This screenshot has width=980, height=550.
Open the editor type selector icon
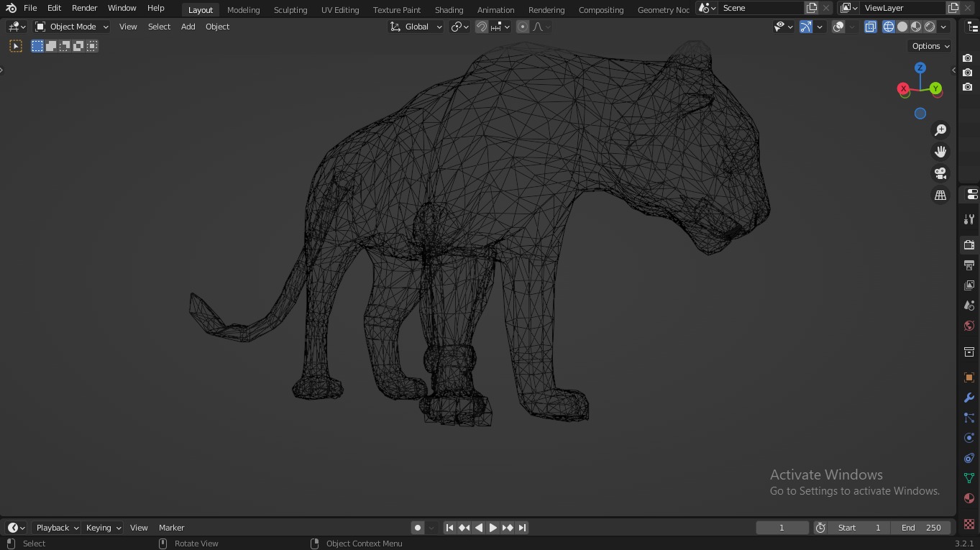tap(17, 27)
